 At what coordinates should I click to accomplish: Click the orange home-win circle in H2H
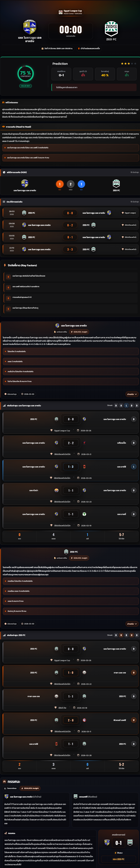pyautogui.click(x=60, y=184)
